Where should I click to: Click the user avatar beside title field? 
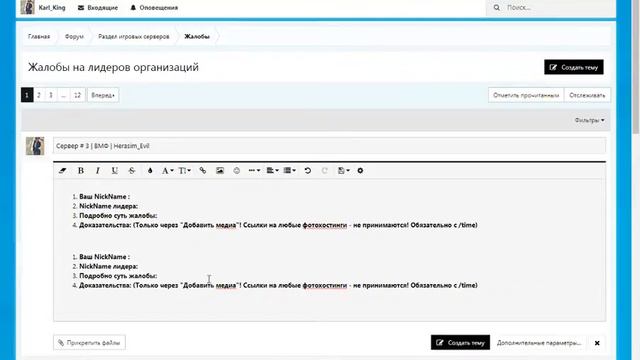pyautogui.click(x=35, y=146)
